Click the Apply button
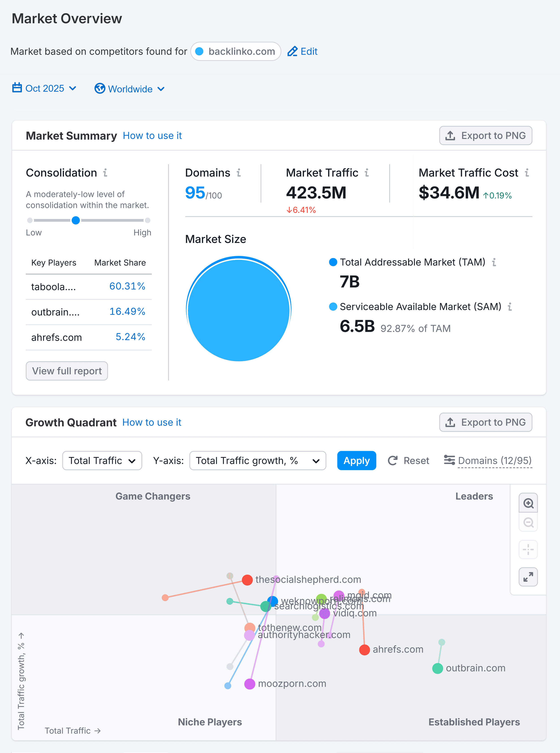The image size is (560, 753). click(356, 461)
